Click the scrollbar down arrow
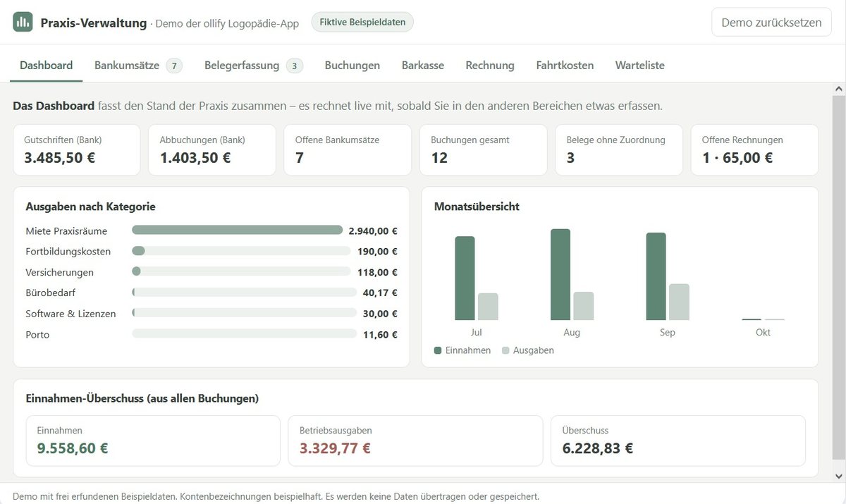The height and width of the screenshot is (504, 846). tap(839, 476)
